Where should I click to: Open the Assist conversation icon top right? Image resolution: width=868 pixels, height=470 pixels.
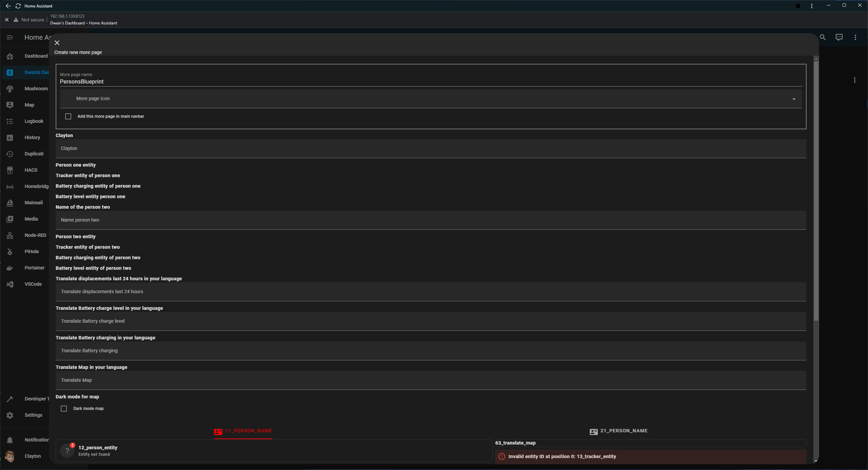point(839,37)
